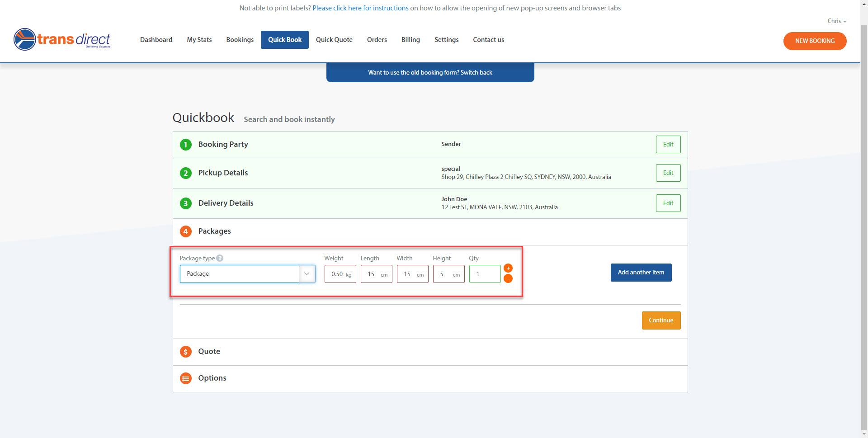Open the Chris user menu
This screenshot has height=438, width=868.
pyautogui.click(x=836, y=21)
